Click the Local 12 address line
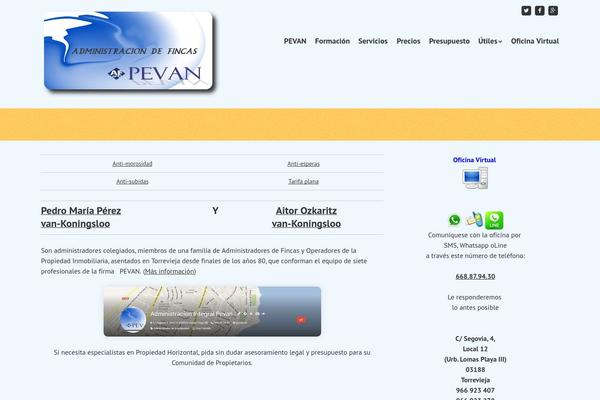Screen dimensions: 600x400 pos(475,349)
